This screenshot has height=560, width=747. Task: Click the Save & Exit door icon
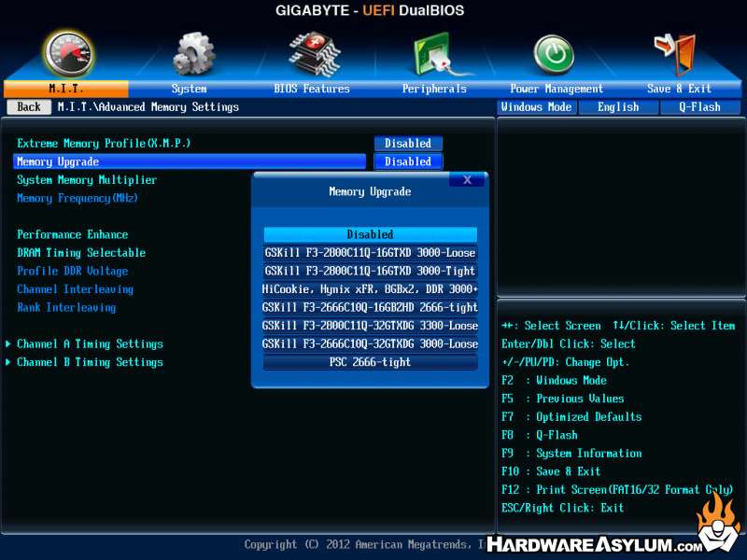coord(675,54)
